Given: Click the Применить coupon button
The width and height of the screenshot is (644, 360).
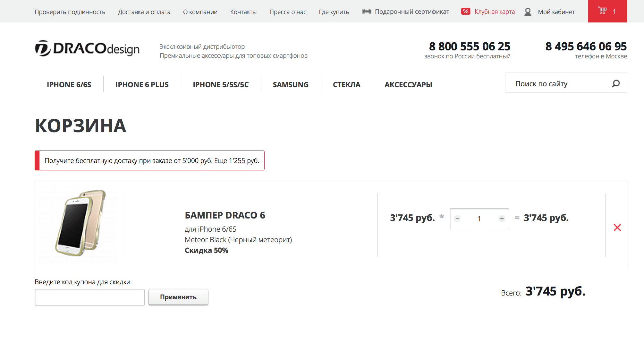Looking at the screenshot, I should pyautogui.click(x=178, y=297).
